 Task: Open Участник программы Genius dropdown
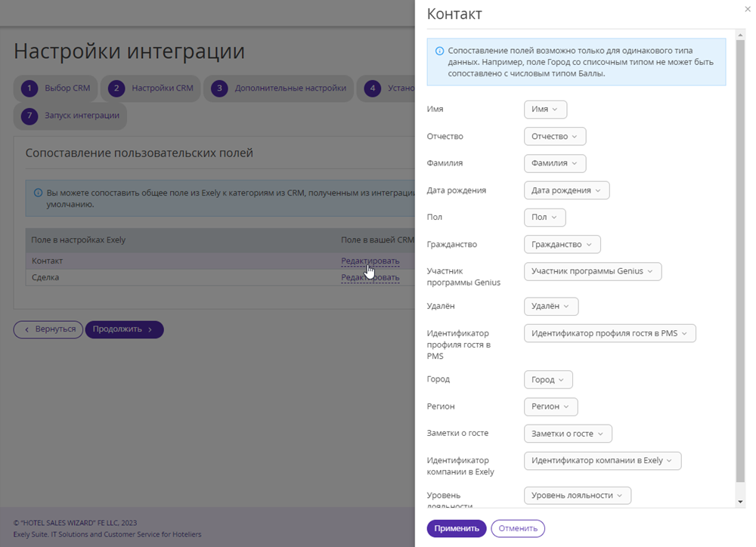pos(593,271)
